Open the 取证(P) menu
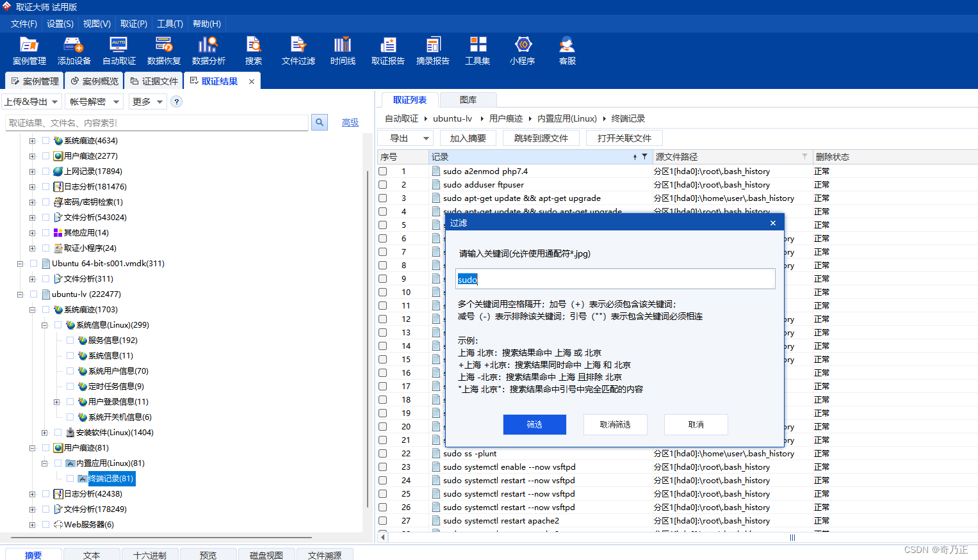Screen dimensions: 978x560 [133, 24]
